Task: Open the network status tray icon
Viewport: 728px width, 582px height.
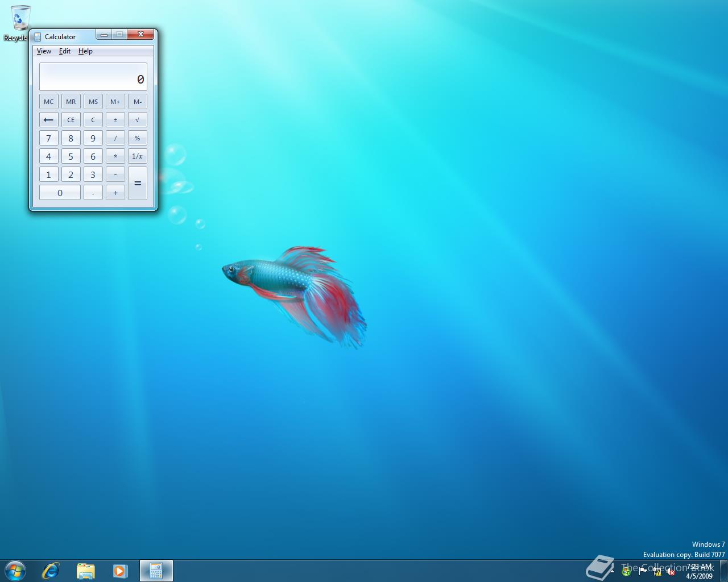Action: pyautogui.click(x=657, y=572)
